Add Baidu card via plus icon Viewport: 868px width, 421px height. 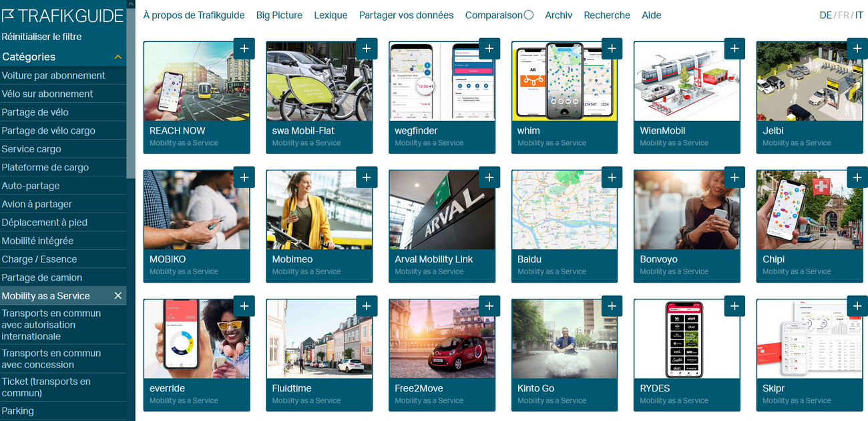click(612, 177)
